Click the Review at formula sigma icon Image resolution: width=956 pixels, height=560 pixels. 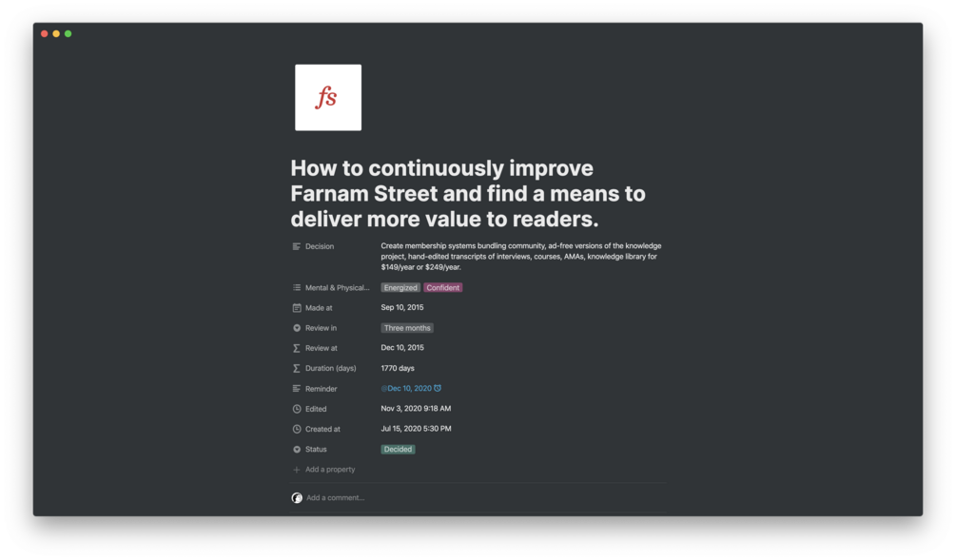pos(296,348)
